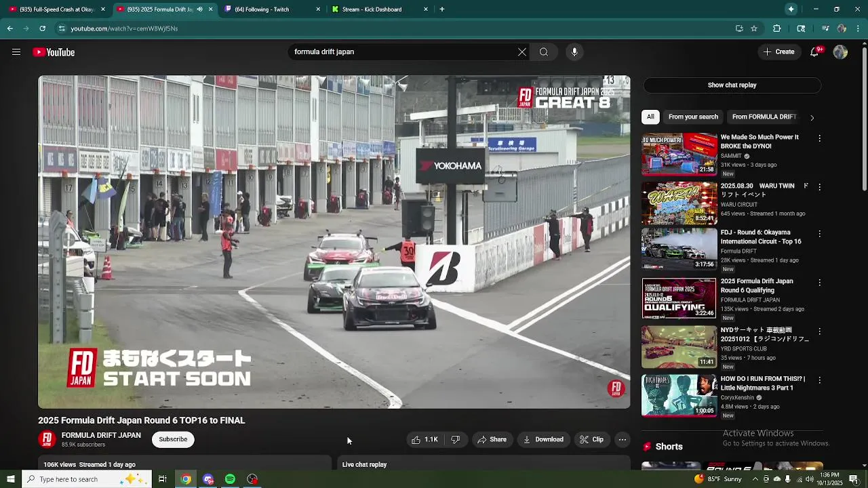Open Chrome profile avatar
The width and height of the screenshot is (868, 488).
coord(842,28)
